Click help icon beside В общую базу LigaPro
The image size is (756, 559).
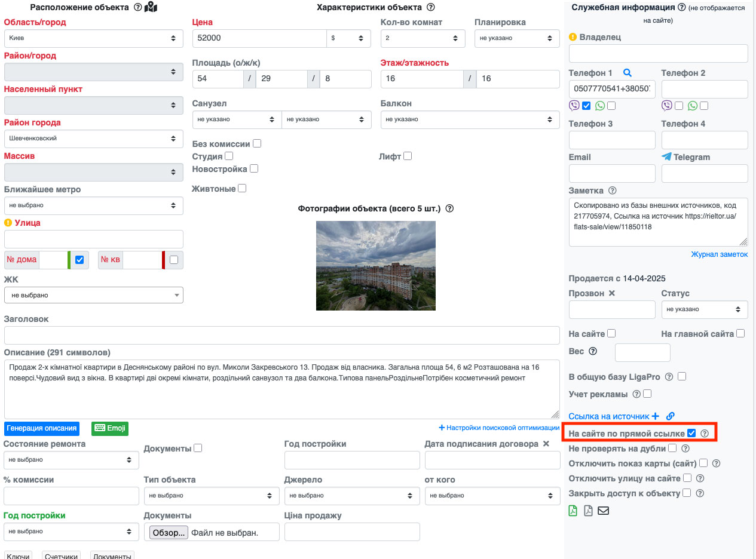point(669,377)
